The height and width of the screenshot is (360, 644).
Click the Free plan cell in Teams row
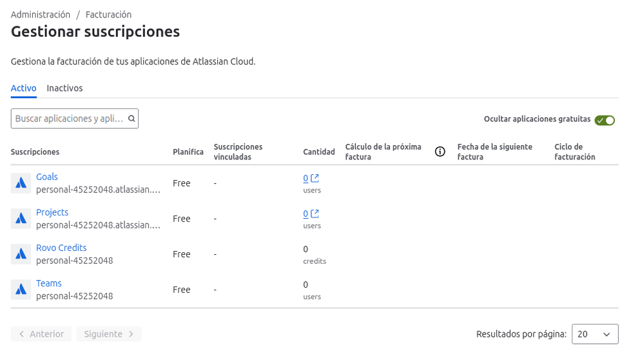tap(182, 289)
